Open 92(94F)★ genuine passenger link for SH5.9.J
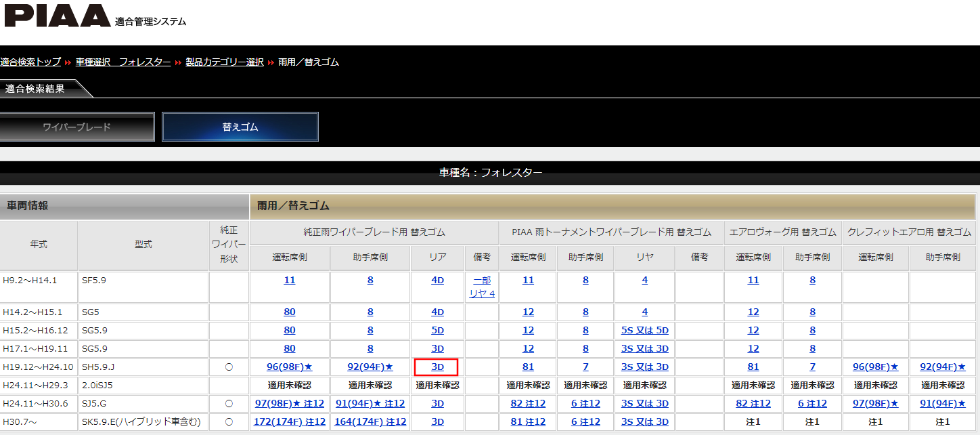Image resolution: width=980 pixels, height=435 pixels. tap(370, 367)
